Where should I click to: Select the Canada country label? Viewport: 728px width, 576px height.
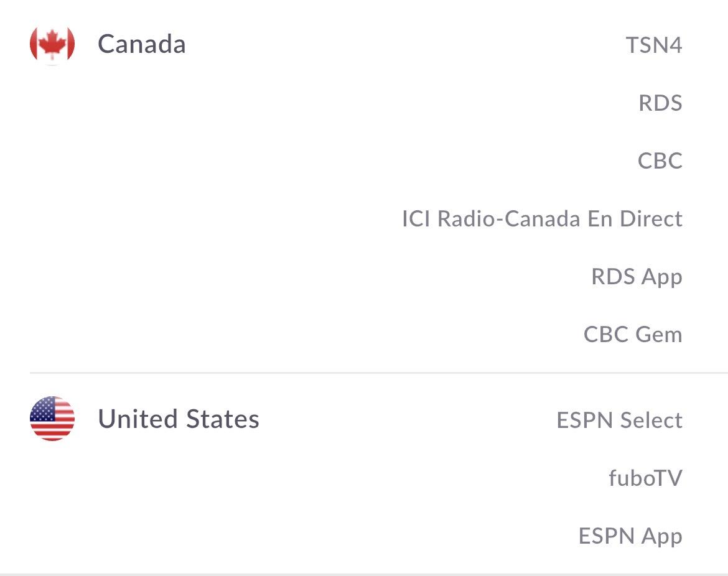tap(142, 44)
